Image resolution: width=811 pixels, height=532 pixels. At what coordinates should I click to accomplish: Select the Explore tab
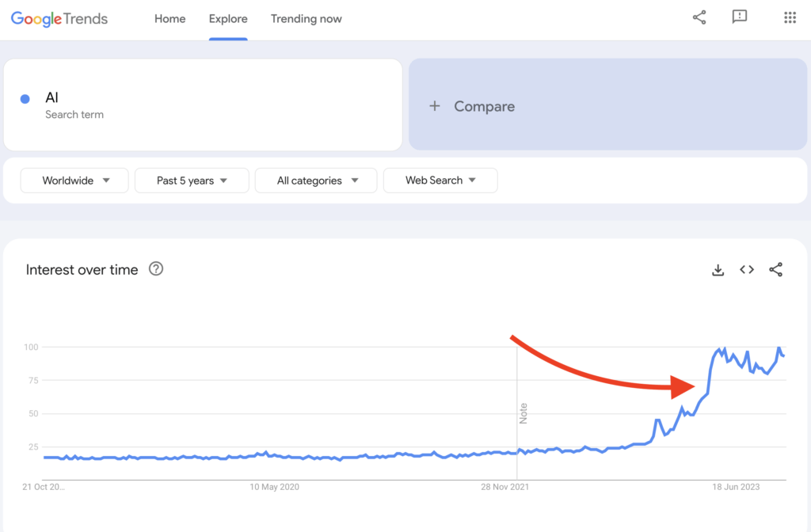coord(228,19)
